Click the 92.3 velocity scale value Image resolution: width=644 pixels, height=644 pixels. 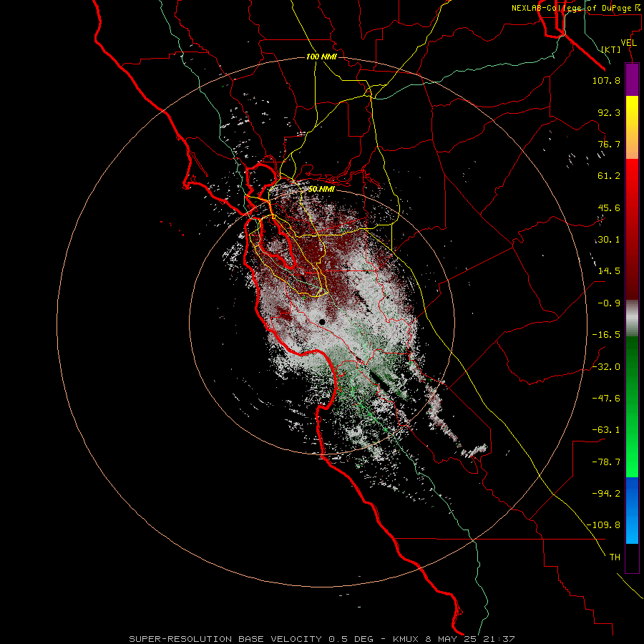[x=609, y=112]
